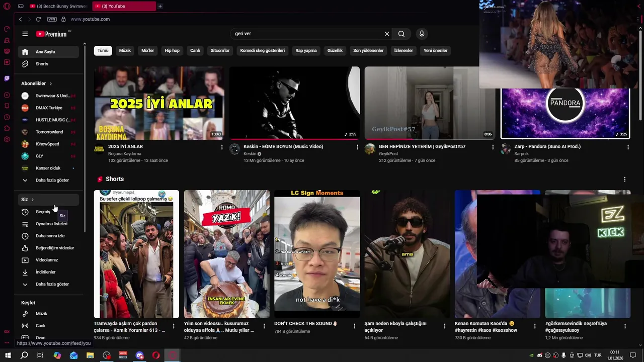The height and width of the screenshot is (362, 644).
Task: Open options menu for Keskin EĞME BOYUN video
Action: pyautogui.click(x=358, y=147)
